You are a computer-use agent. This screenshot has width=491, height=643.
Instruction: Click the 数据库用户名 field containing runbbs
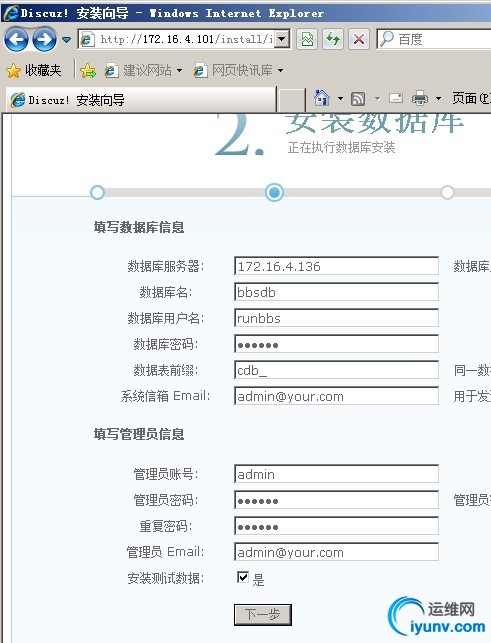click(x=336, y=318)
